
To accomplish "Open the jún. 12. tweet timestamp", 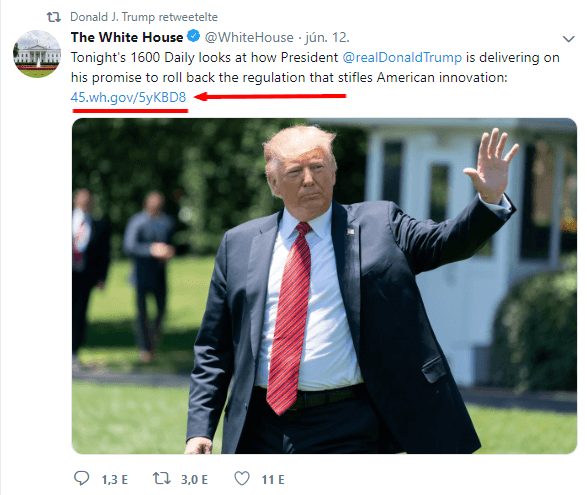I will [327, 37].
